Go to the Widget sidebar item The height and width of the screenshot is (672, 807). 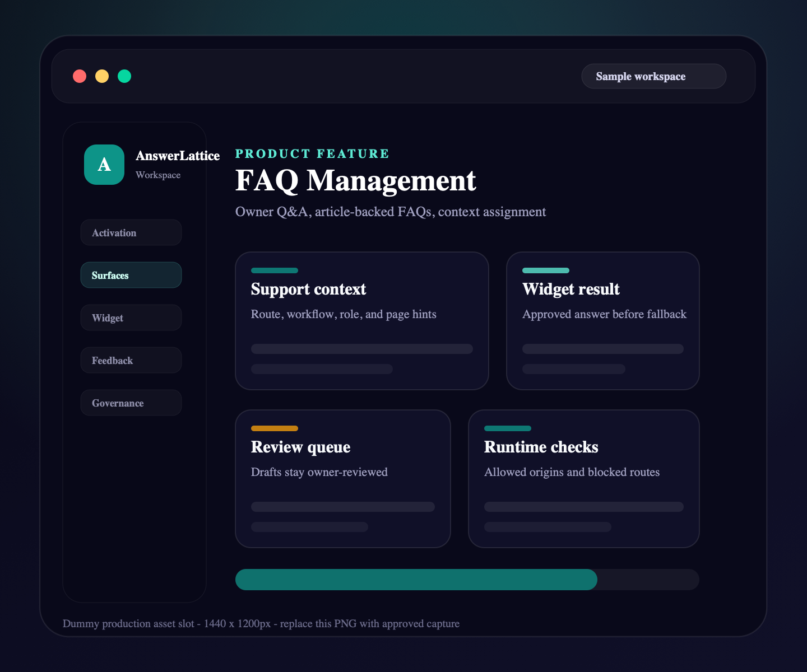point(131,318)
